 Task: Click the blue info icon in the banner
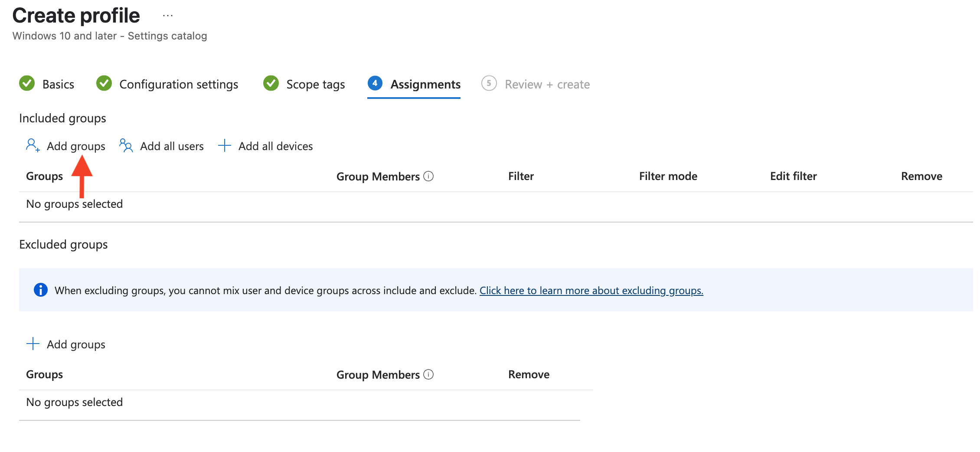(41, 290)
